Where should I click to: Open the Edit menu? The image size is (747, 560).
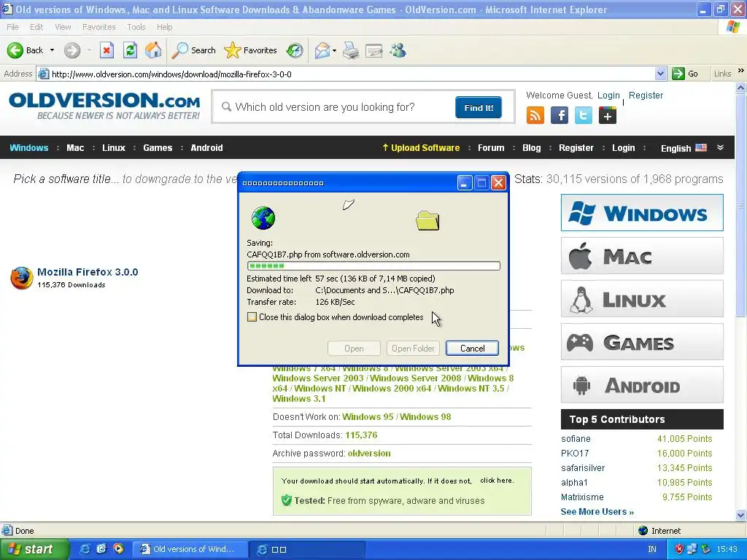coord(36,27)
